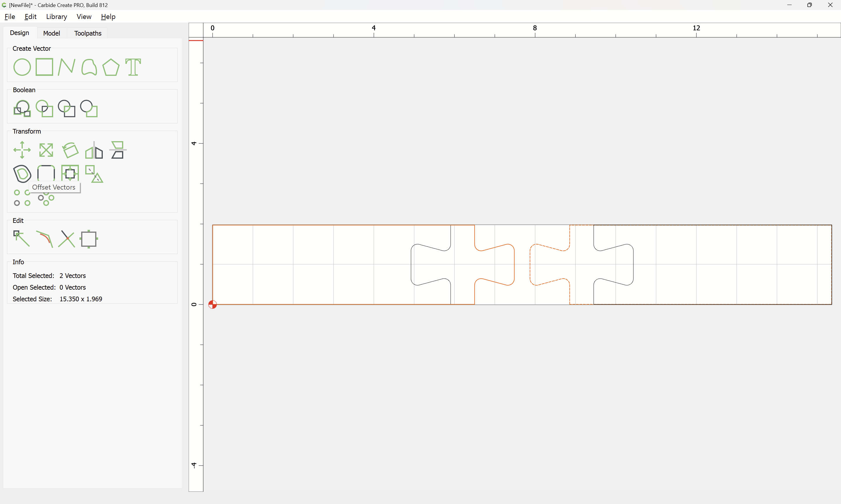Apply Boolean Union to selected vectors
Screen dimensions: 841x504
pyautogui.click(x=22, y=108)
